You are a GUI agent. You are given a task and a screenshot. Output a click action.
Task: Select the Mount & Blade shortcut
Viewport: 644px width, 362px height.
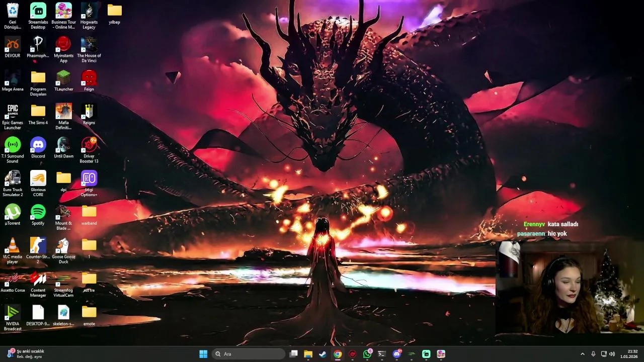(63, 217)
